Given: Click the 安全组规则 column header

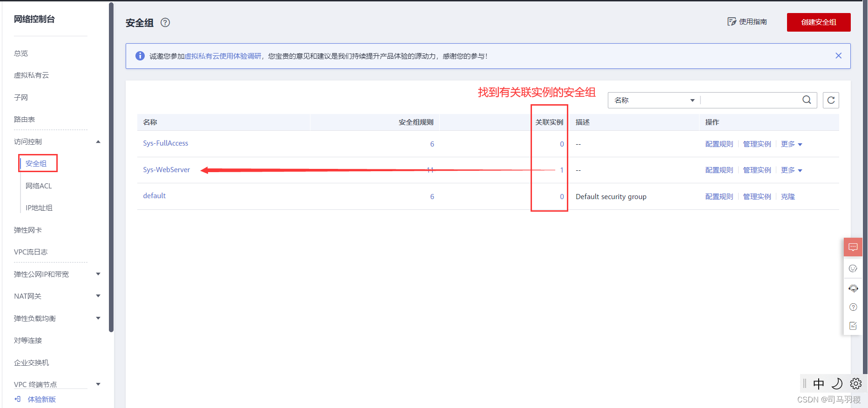Looking at the screenshot, I should click(416, 122).
